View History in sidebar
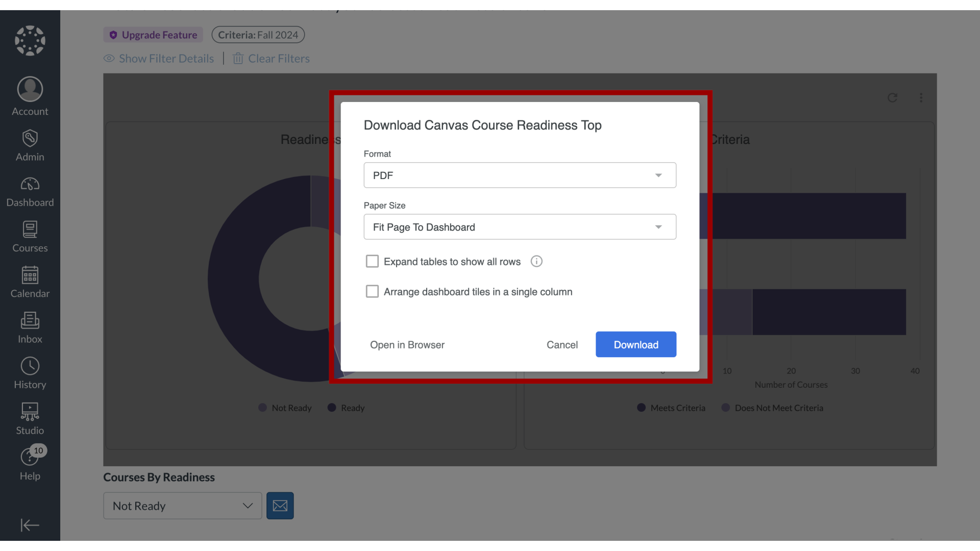 30,373
